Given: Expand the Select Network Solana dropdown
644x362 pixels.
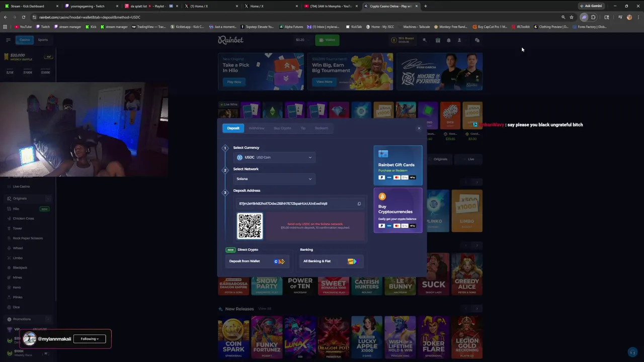Looking at the screenshot, I should click(274, 178).
